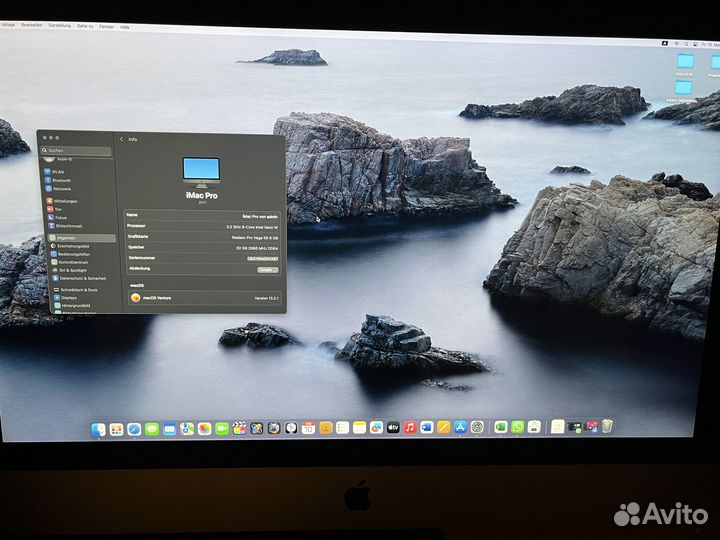Open the Hilfe menu
The width and height of the screenshot is (720, 540).
(x=125, y=27)
